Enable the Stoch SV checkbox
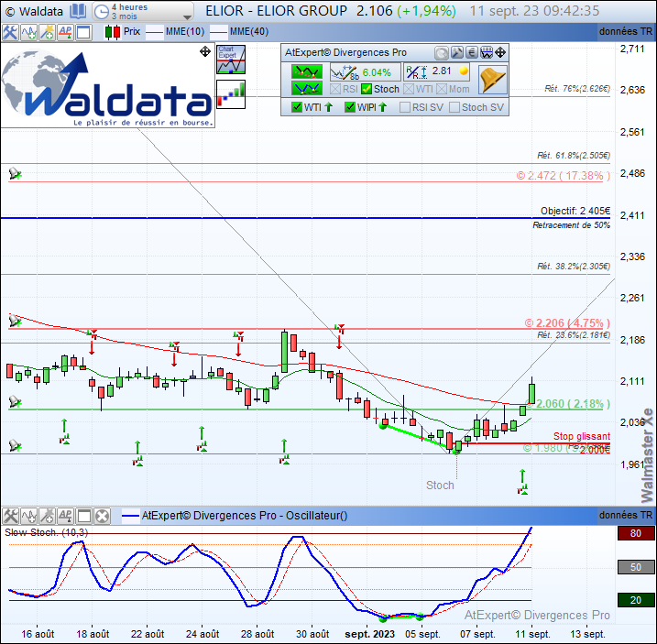657x644 pixels. (454, 107)
